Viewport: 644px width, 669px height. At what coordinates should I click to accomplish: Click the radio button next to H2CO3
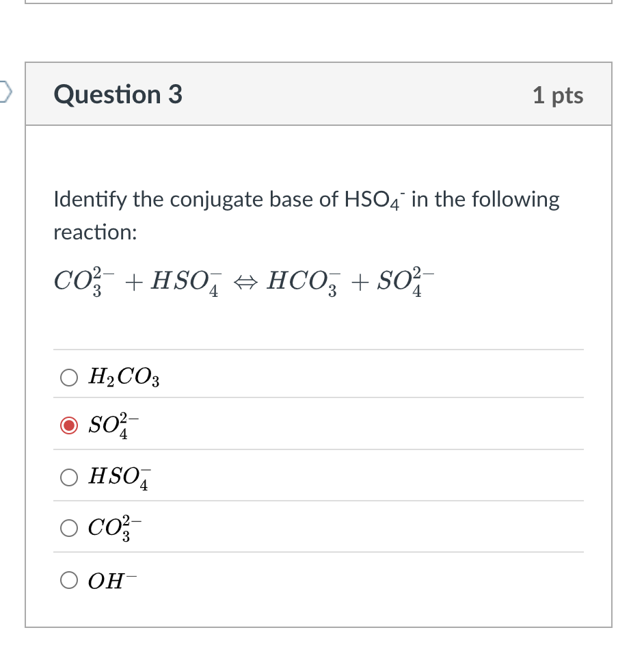(68, 376)
